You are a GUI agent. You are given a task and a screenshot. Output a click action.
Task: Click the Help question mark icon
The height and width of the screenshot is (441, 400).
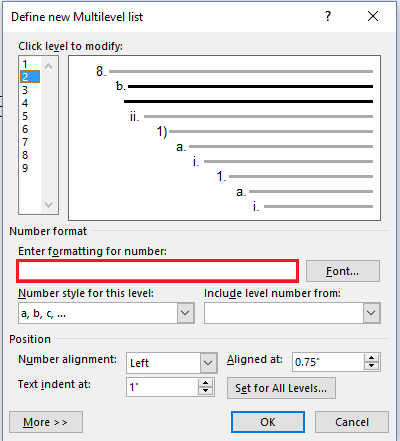[x=328, y=16]
